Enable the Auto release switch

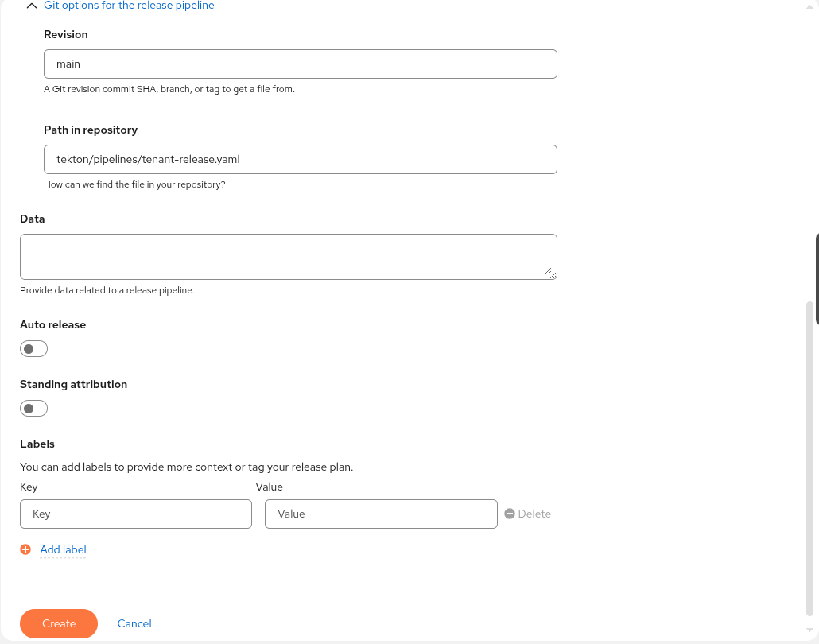(x=34, y=348)
